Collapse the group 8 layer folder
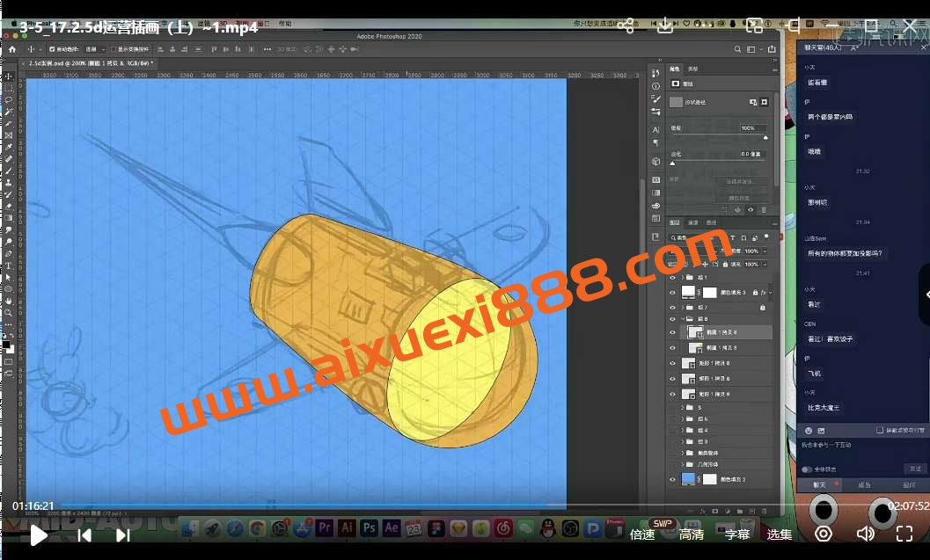930x560 pixels. pos(684,319)
